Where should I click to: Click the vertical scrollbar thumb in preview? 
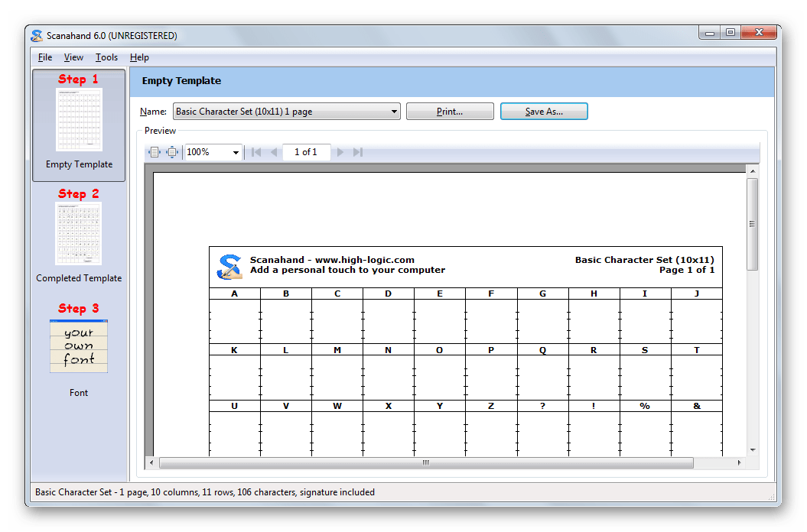(753, 224)
